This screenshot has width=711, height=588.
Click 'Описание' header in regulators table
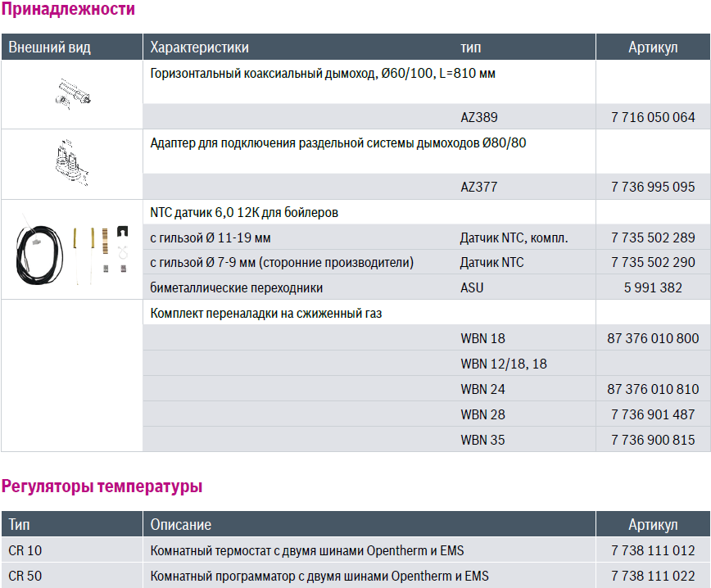click(181, 524)
